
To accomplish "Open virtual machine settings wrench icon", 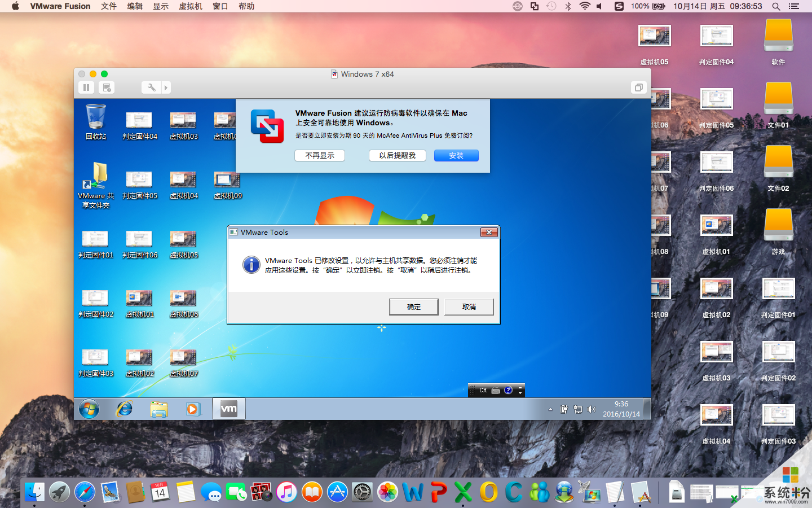I will [151, 87].
